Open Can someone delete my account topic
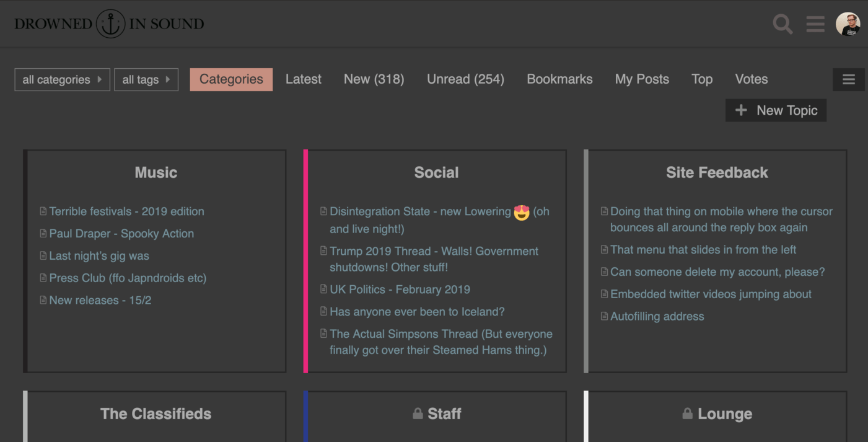This screenshot has width=868, height=442. click(x=717, y=272)
